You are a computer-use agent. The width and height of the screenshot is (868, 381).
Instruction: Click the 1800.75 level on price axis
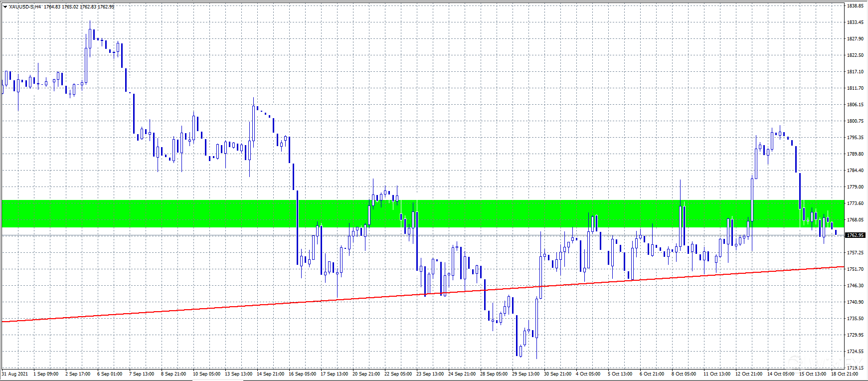pyautogui.click(x=855, y=121)
